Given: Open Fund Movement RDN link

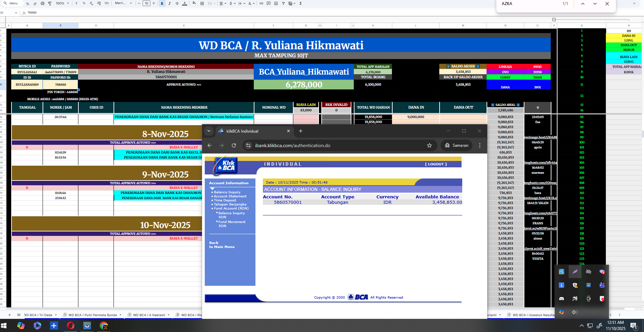Looking at the screenshot, I should 232,224.
